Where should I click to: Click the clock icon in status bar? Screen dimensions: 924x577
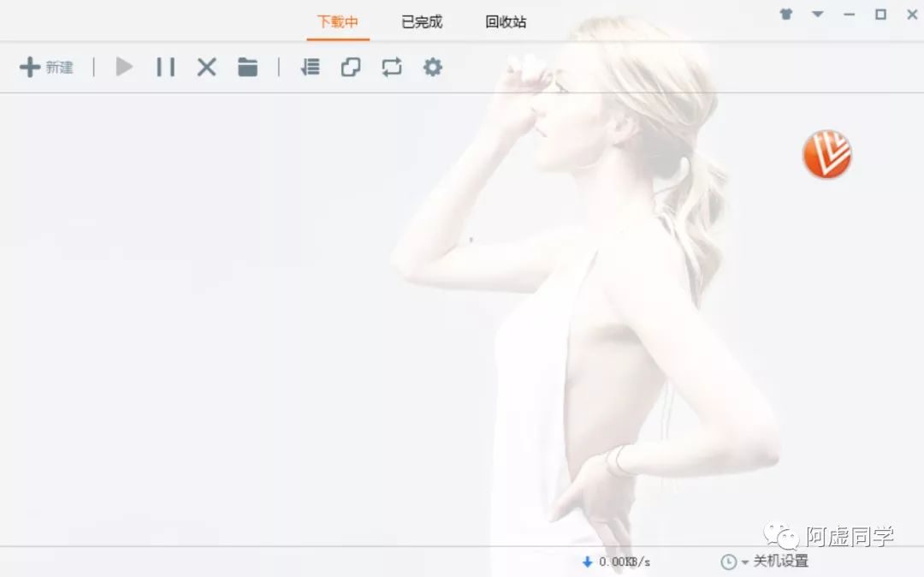pyautogui.click(x=728, y=562)
